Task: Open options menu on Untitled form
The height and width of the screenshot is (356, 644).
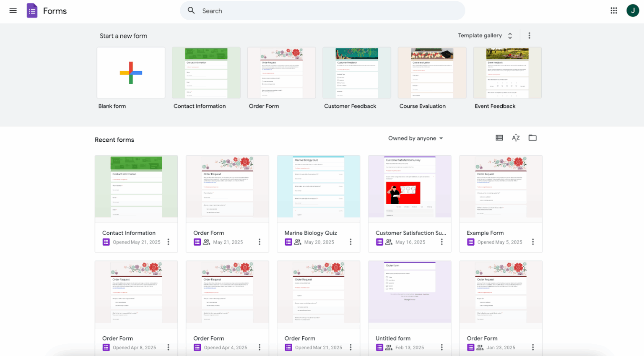Action: point(441,347)
